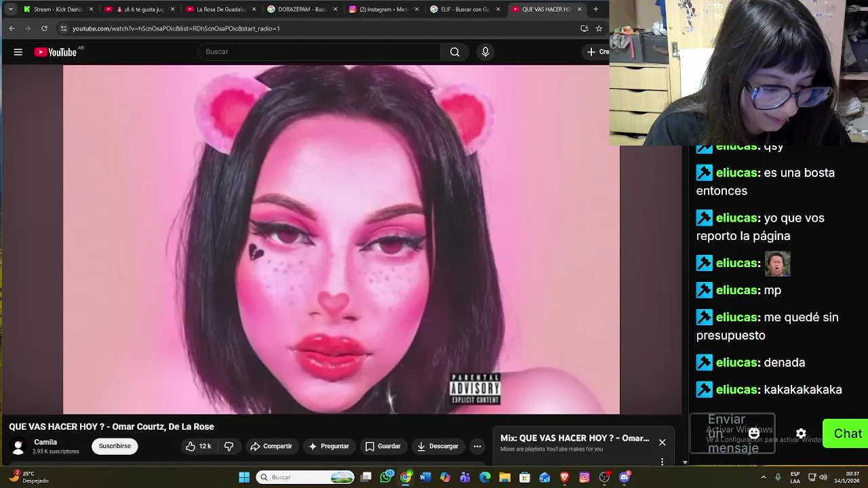Open Copilot from the taskbar

coord(445,477)
